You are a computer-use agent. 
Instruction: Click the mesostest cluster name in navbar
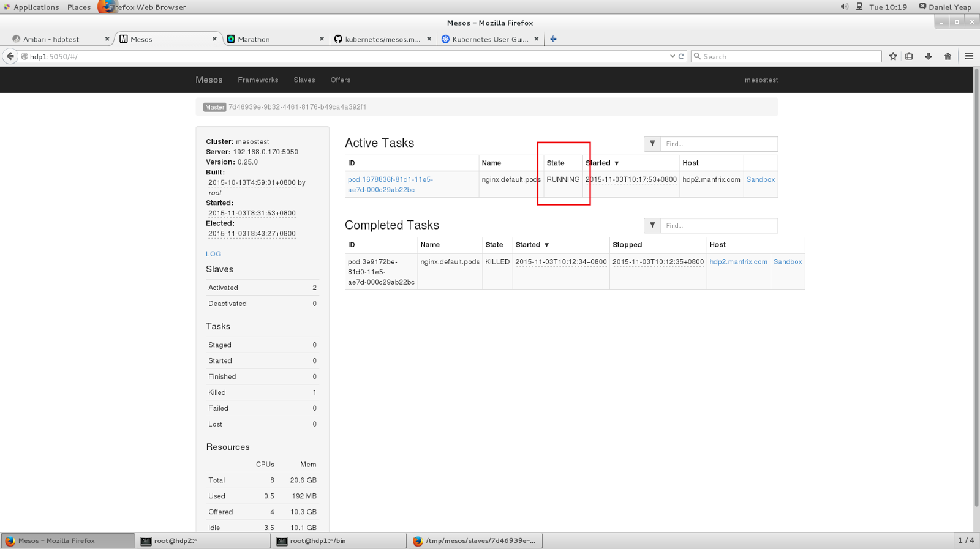pos(761,80)
